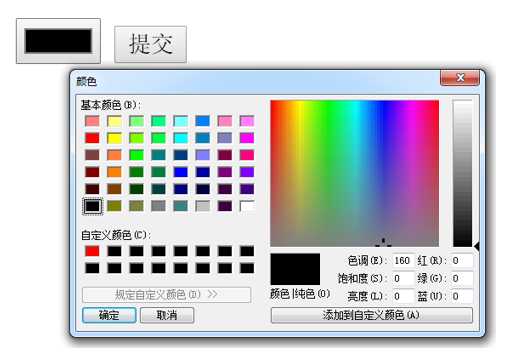Click the 自定义颜色 label
The image size is (526, 362).
tap(115, 235)
